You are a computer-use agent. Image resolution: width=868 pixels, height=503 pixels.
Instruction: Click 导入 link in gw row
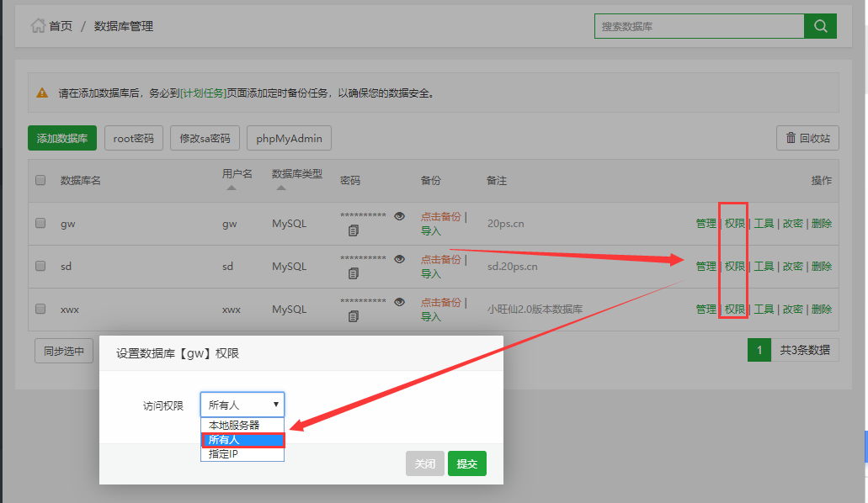(x=431, y=230)
